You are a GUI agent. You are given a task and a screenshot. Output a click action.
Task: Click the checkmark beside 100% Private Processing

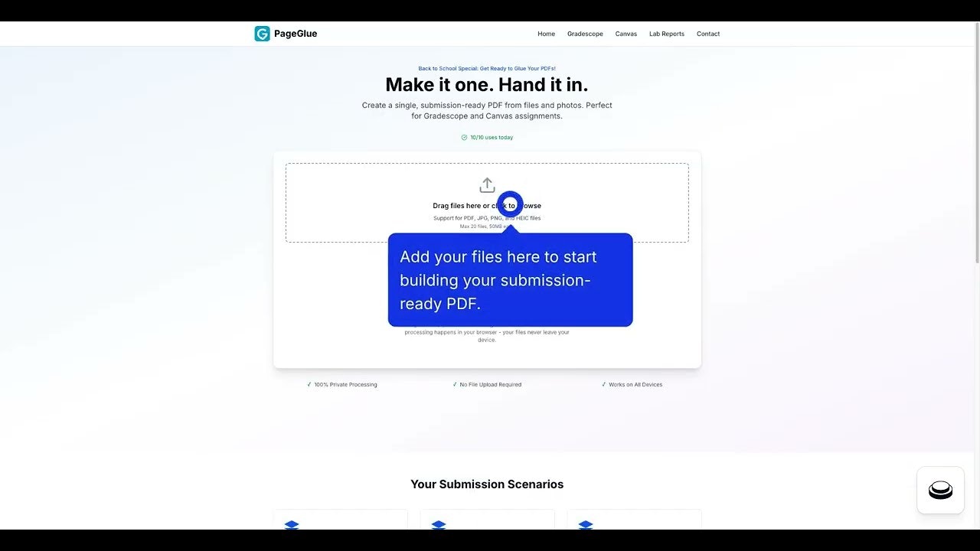pyautogui.click(x=309, y=384)
